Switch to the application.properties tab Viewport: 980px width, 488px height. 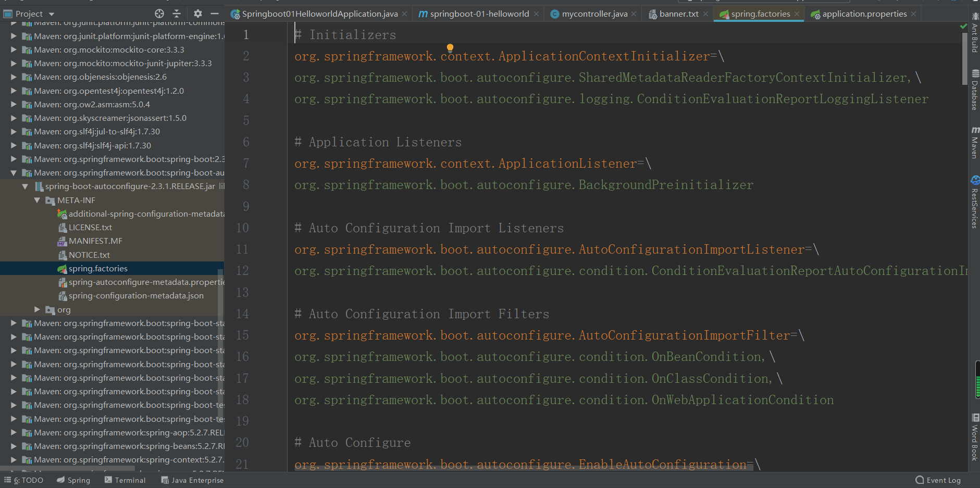click(x=864, y=14)
